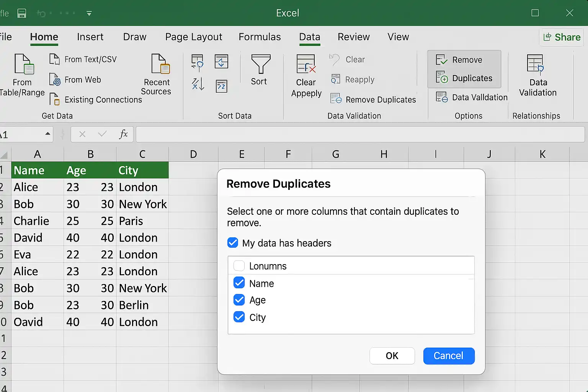
Task: Uncheck My data has headers
Action: coord(233,243)
